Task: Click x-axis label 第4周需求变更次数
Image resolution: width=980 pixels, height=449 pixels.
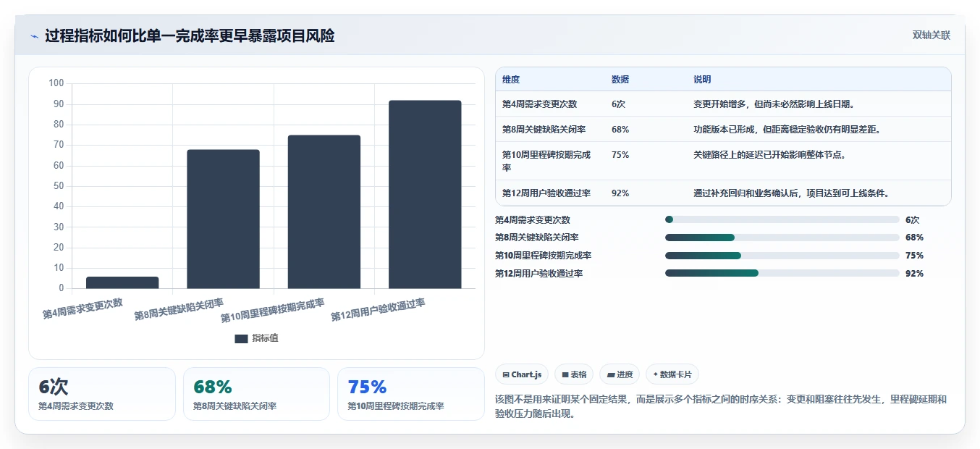Action: click(83, 309)
